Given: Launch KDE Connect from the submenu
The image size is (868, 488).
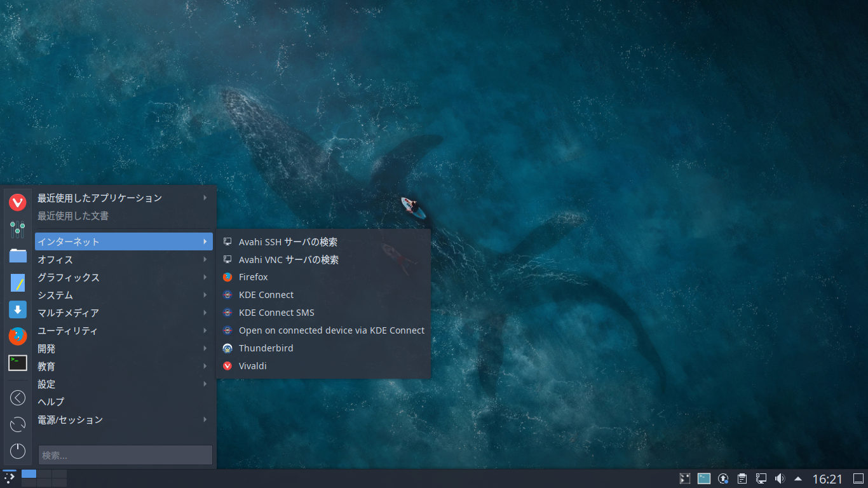Looking at the screenshot, I should 323,295.
